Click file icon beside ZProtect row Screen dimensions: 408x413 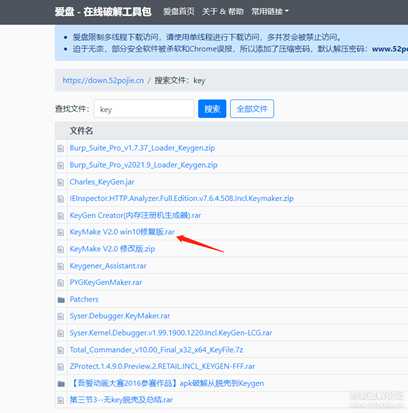coord(61,367)
